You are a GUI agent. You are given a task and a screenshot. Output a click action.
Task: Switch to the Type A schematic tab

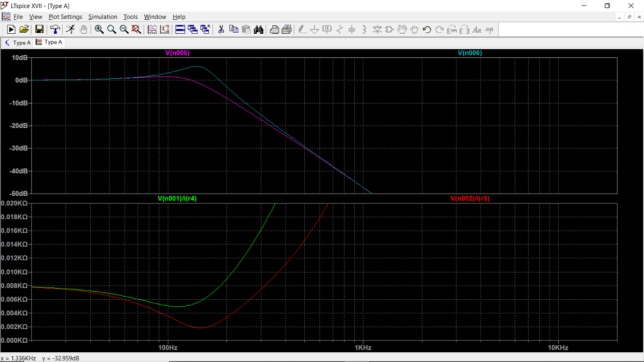[x=18, y=42]
